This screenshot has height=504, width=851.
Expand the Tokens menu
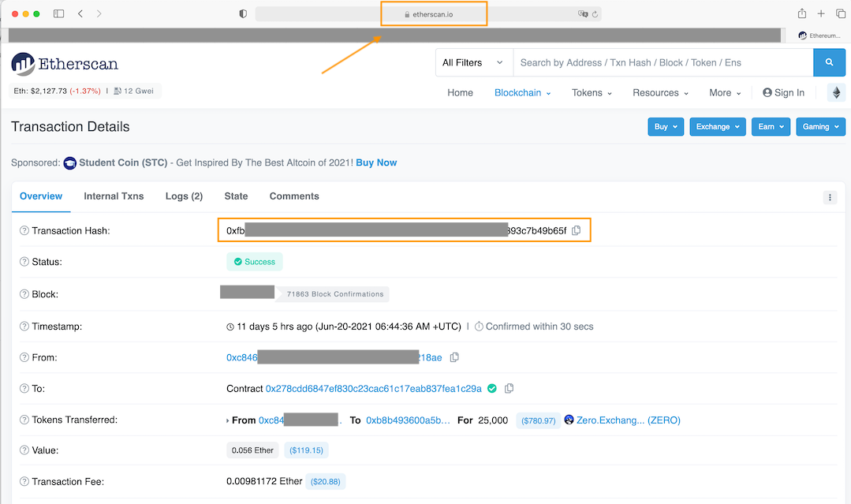pyautogui.click(x=592, y=93)
